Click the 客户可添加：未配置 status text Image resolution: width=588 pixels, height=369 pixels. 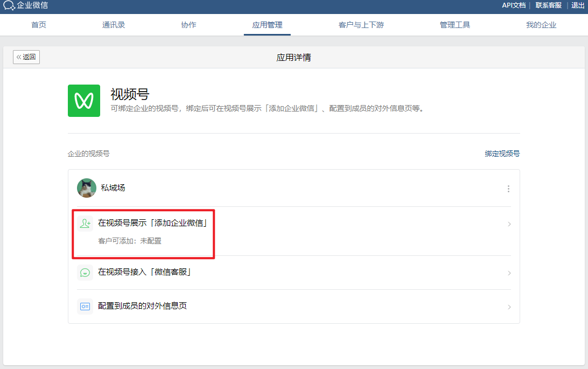pos(130,241)
